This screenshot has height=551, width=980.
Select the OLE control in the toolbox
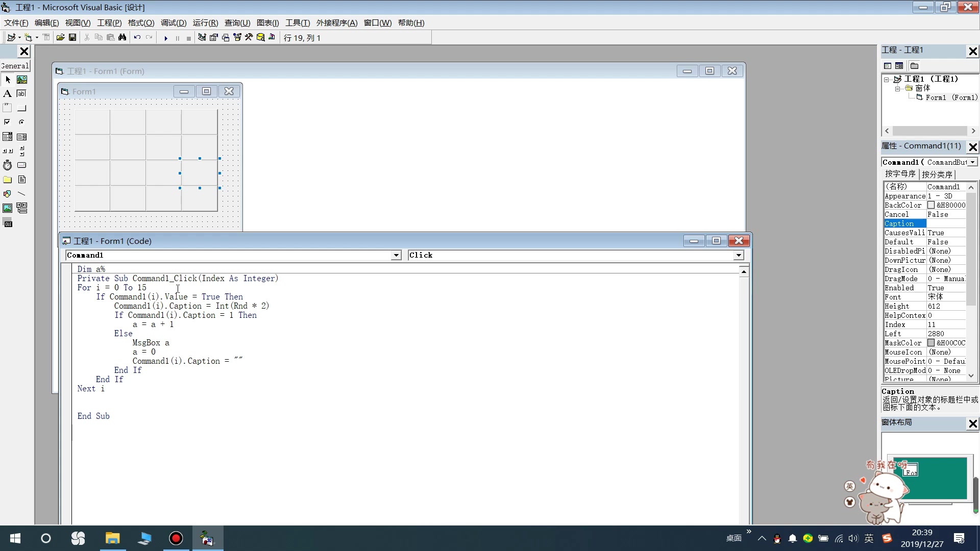tap(8, 222)
